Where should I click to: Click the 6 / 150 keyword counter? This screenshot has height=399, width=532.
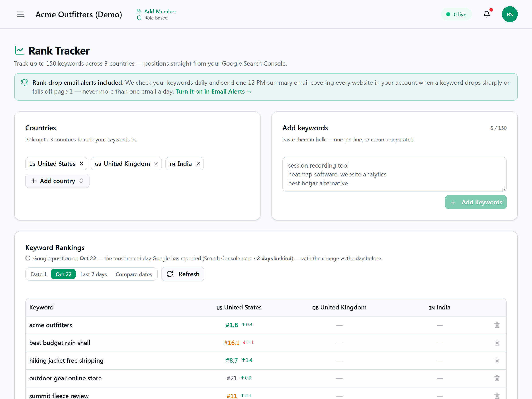coord(498,128)
